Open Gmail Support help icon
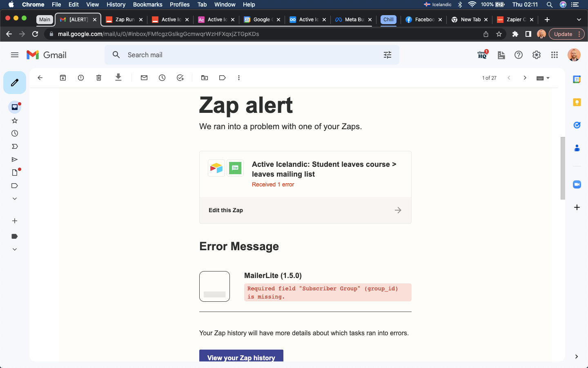 point(519,55)
